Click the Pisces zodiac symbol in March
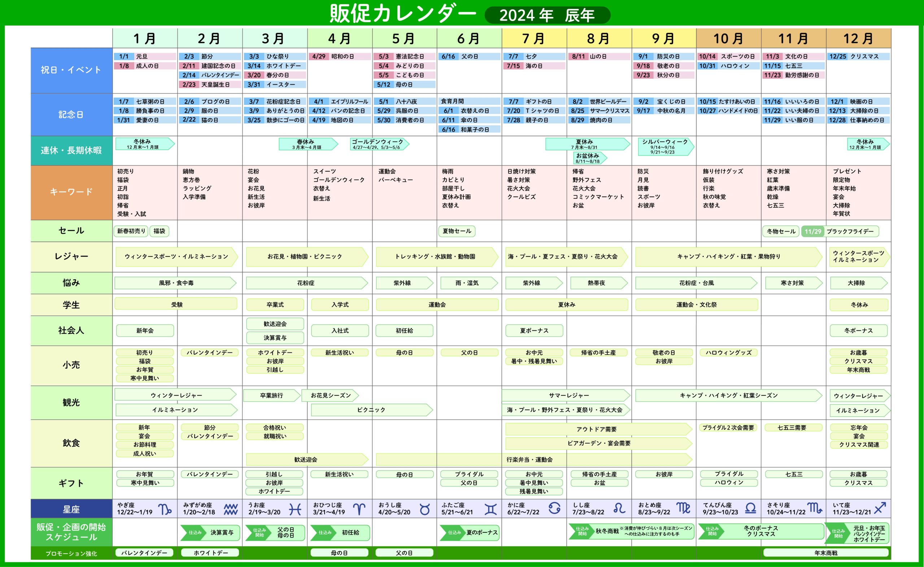This screenshot has height=567, width=924. click(295, 509)
